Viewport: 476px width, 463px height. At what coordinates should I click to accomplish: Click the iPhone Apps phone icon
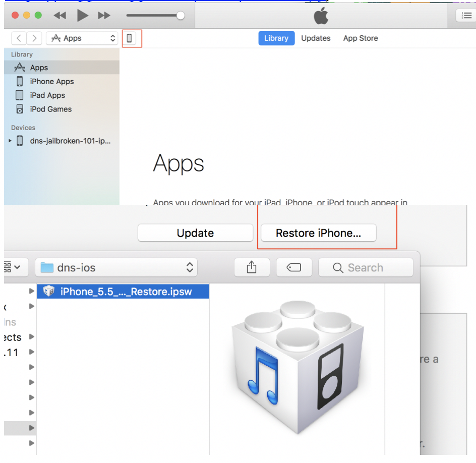click(x=20, y=81)
